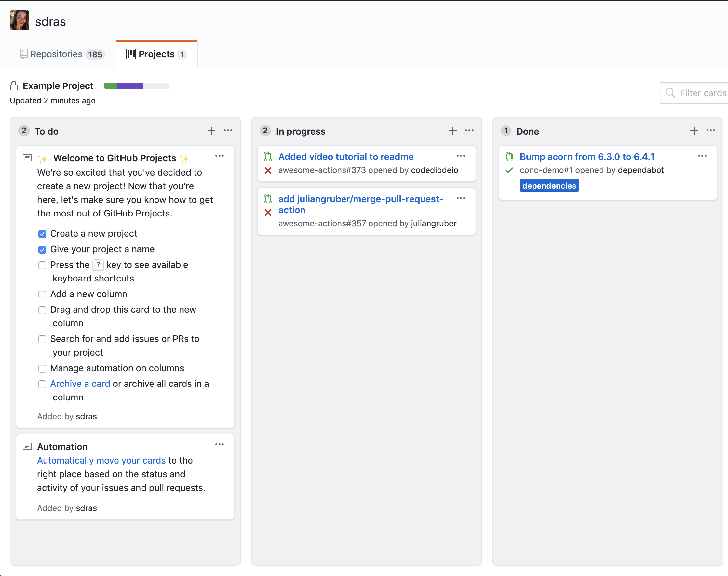Click the sdras profile avatar

coord(19,20)
